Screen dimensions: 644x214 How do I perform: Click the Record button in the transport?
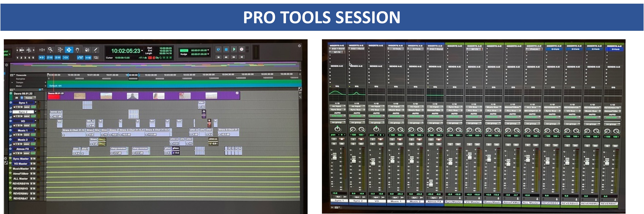tap(241, 49)
